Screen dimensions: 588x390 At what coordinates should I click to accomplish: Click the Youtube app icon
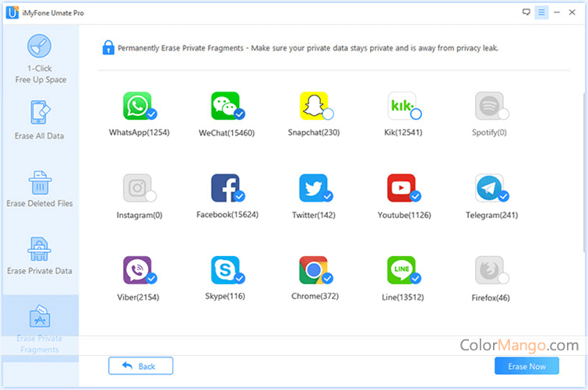(401, 188)
